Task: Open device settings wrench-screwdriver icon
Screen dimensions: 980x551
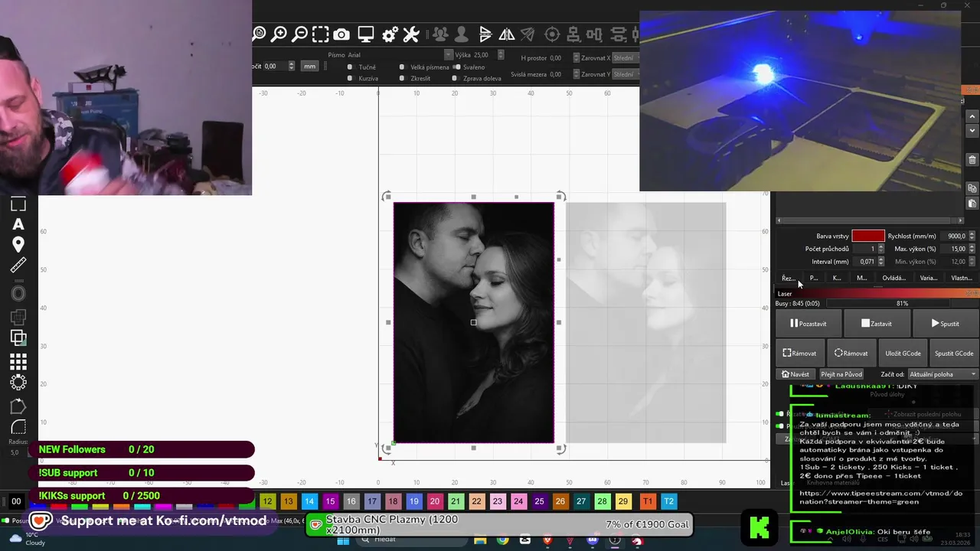Action: (x=411, y=34)
